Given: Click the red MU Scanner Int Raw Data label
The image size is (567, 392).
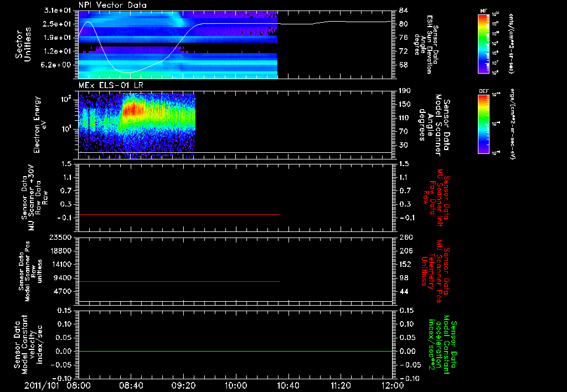Looking at the screenshot, I should point(436,198).
